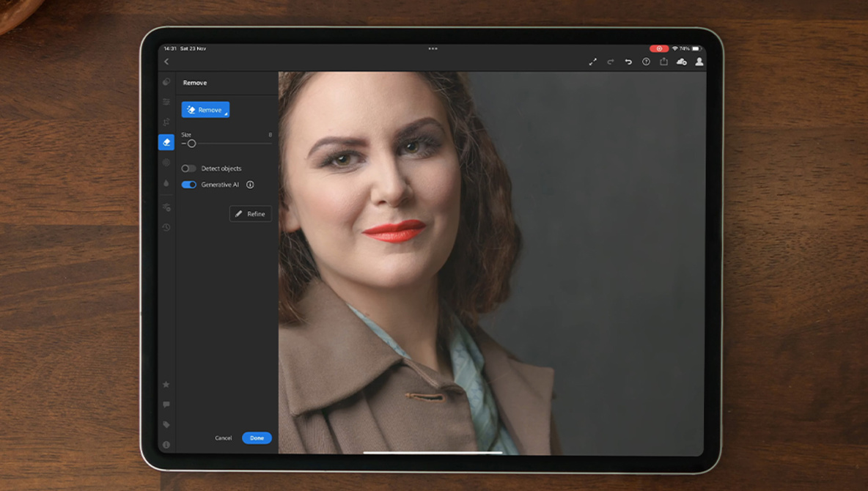Click the undo arrow icon

click(x=628, y=62)
